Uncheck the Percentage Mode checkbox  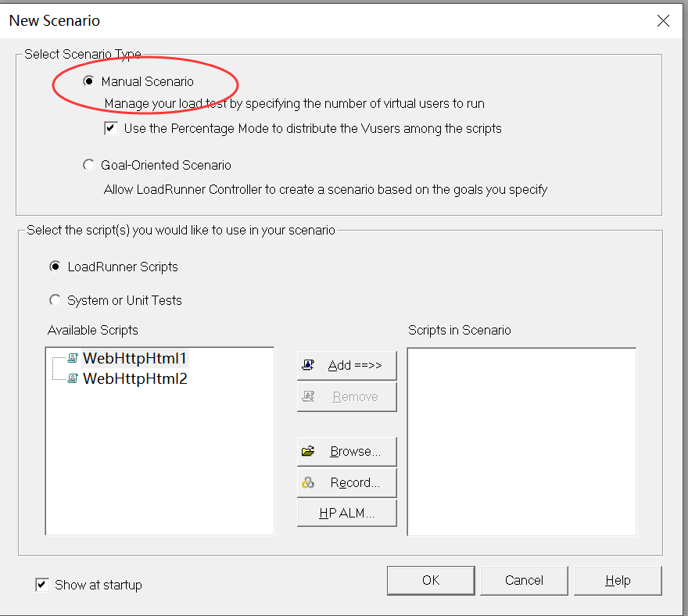pyautogui.click(x=111, y=128)
